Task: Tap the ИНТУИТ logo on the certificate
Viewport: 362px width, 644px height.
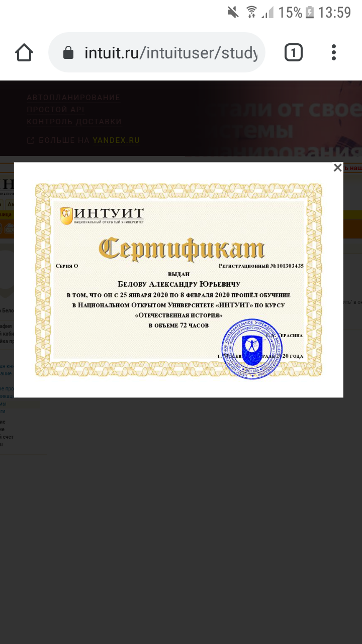Action: (x=102, y=215)
